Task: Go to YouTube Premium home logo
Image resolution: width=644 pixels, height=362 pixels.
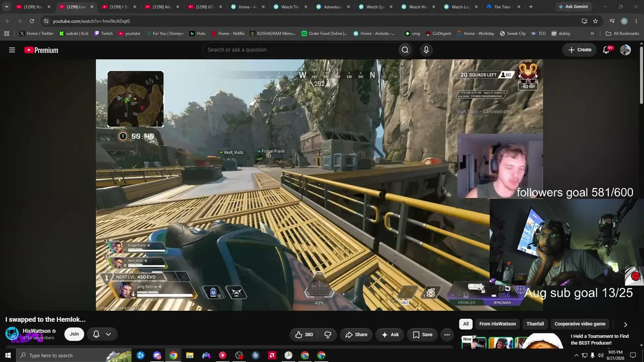Action: click(41, 50)
